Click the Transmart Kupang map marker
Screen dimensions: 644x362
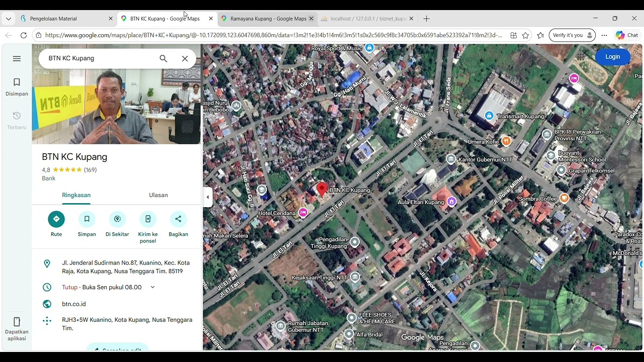[489, 116]
